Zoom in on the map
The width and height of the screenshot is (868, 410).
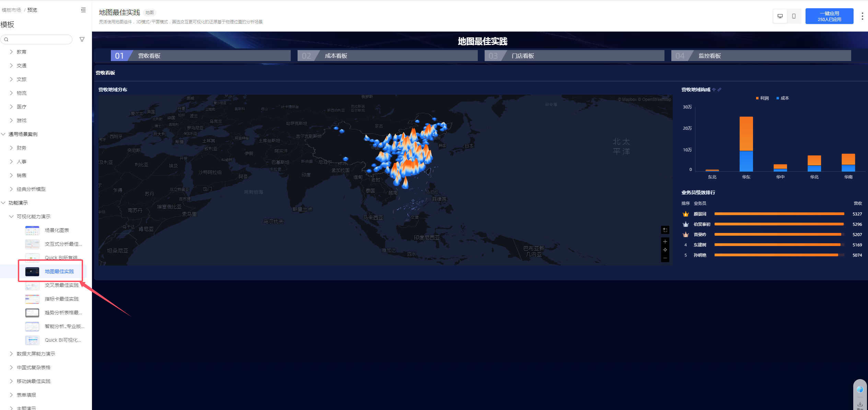pos(665,242)
